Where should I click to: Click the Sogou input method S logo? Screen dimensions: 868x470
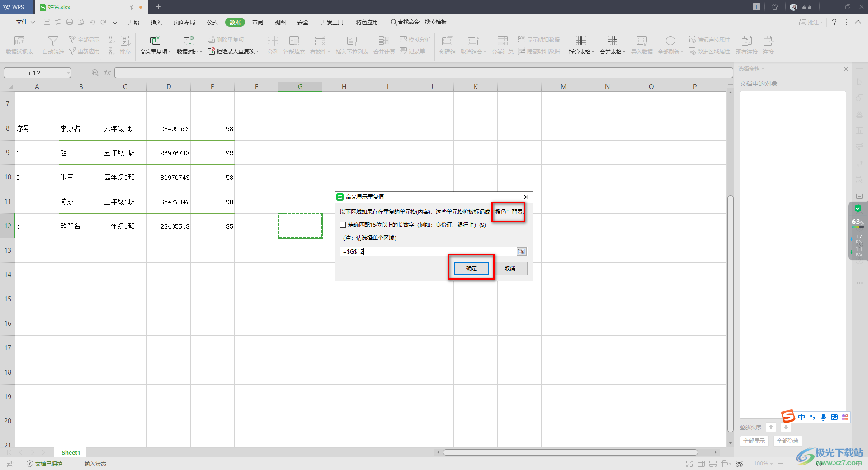[x=788, y=416]
